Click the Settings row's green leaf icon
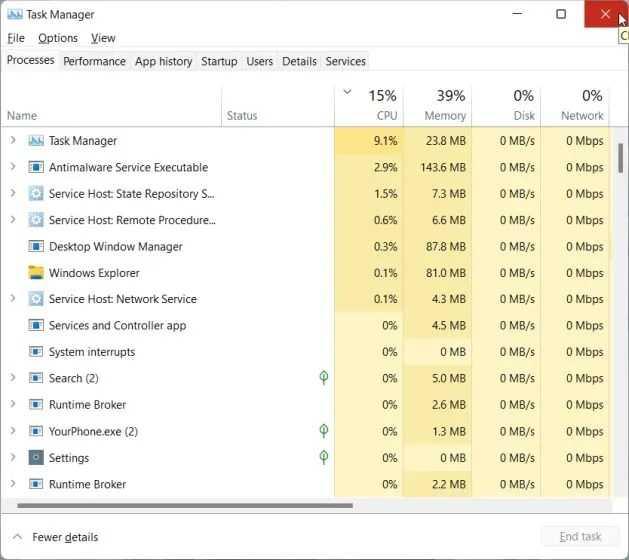629x560 pixels. coord(323,457)
